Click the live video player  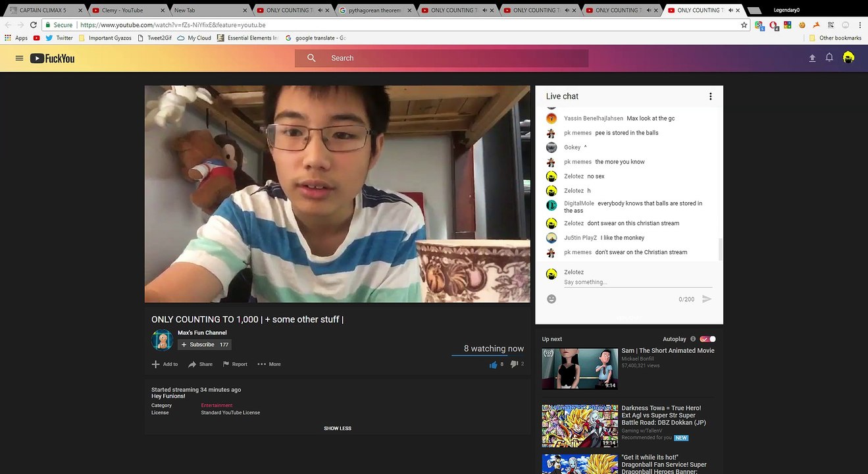tap(337, 194)
